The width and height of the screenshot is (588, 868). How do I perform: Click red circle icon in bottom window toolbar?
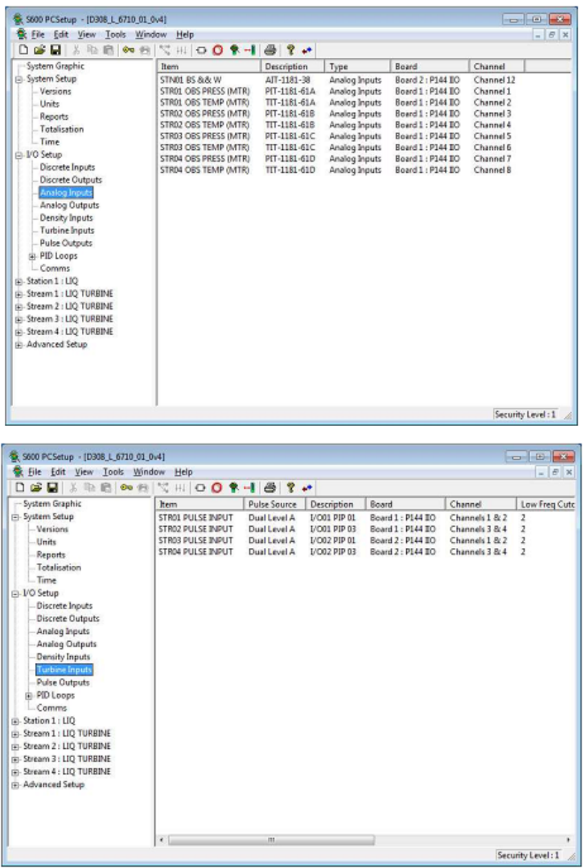(216, 488)
